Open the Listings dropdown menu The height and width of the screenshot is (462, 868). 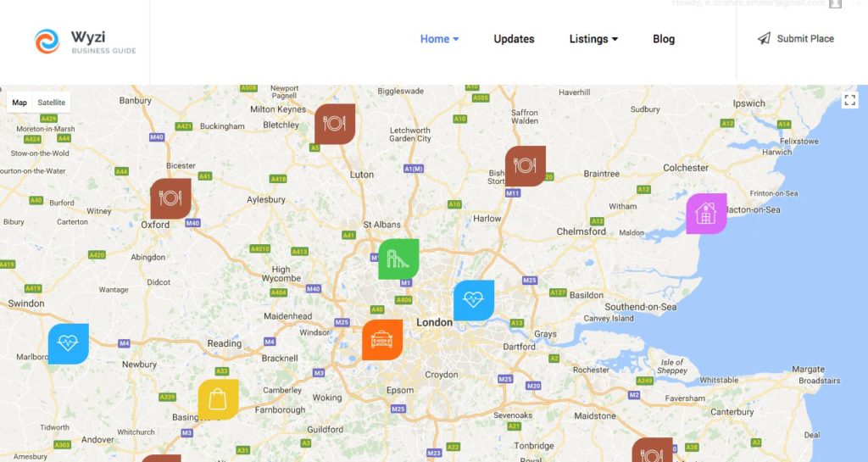[593, 39]
